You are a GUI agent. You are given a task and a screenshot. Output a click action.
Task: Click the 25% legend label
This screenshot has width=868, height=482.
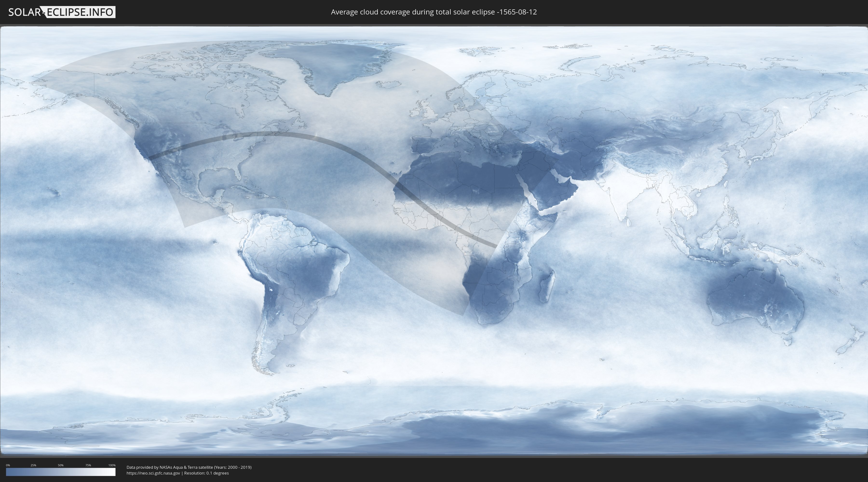pyautogui.click(x=33, y=465)
